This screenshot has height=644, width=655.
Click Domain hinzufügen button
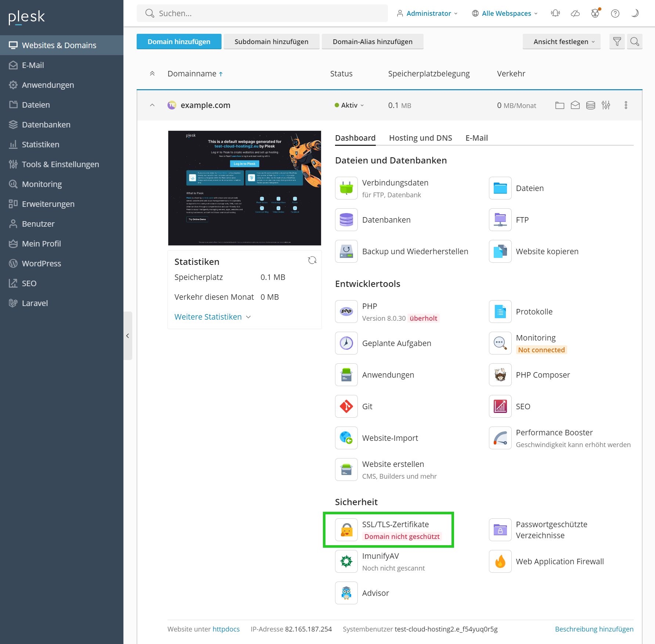179,42
